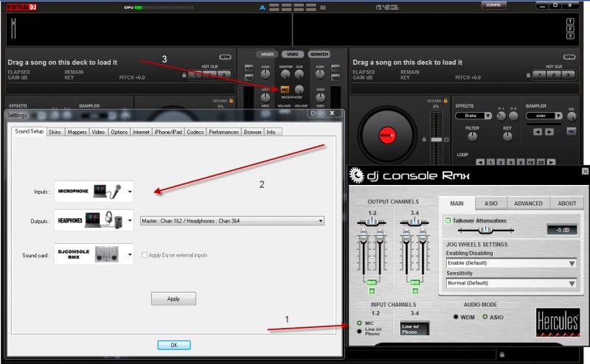Open the Codecs tab in Settings
This screenshot has height=364, width=590.
195,132
